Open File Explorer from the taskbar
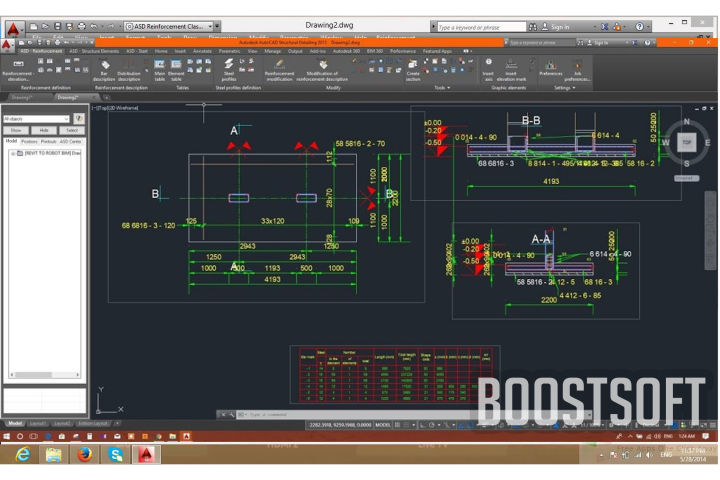720x480 pixels. tap(54, 455)
